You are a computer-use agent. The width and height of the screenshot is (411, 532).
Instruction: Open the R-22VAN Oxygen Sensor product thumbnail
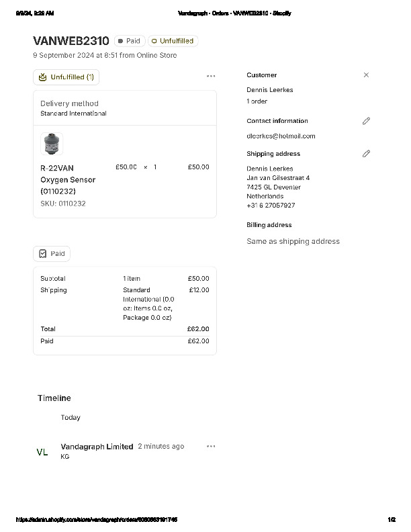pyautogui.click(x=52, y=144)
